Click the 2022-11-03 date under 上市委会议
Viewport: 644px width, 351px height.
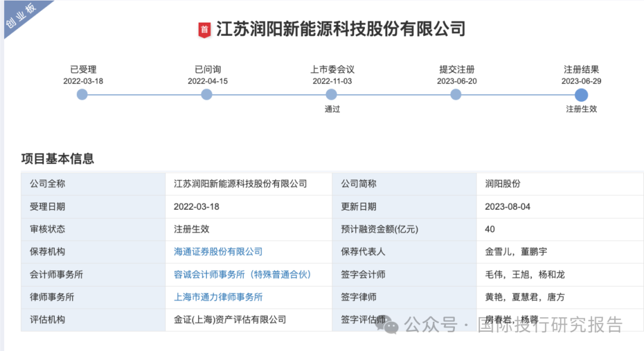(x=332, y=81)
